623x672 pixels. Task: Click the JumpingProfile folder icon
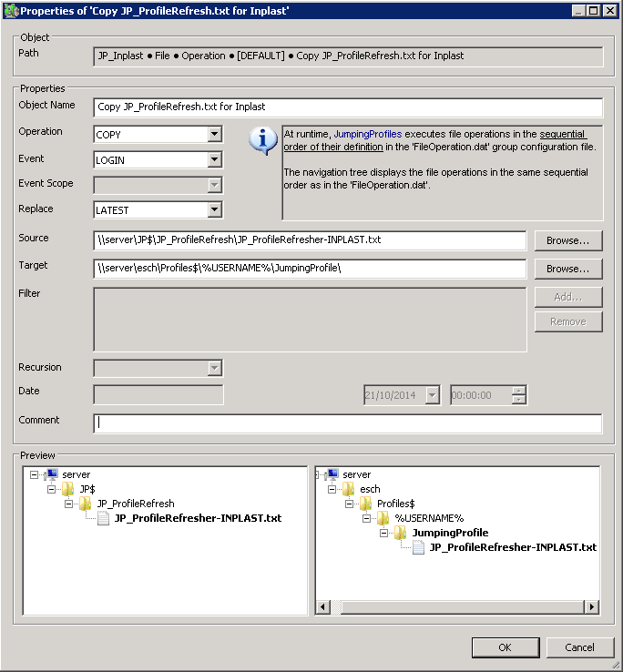[401, 533]
